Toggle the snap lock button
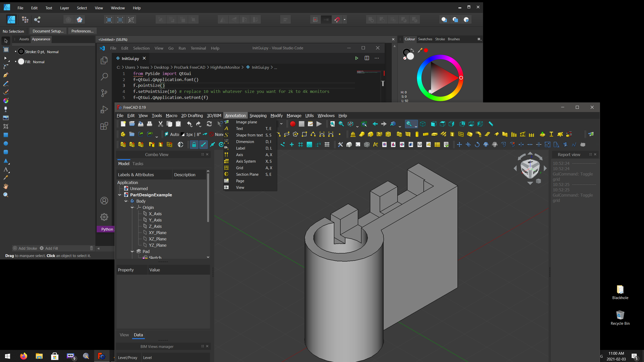 point(194,144)
